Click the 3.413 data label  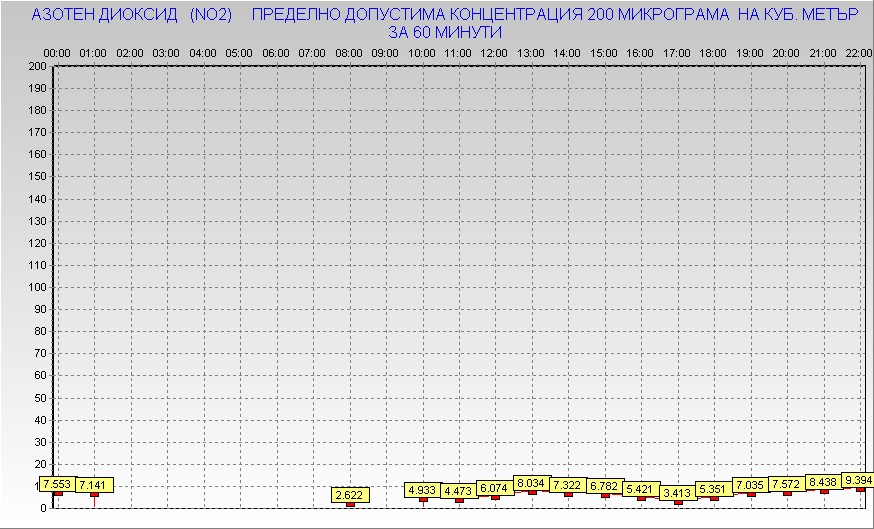(678, 493)
